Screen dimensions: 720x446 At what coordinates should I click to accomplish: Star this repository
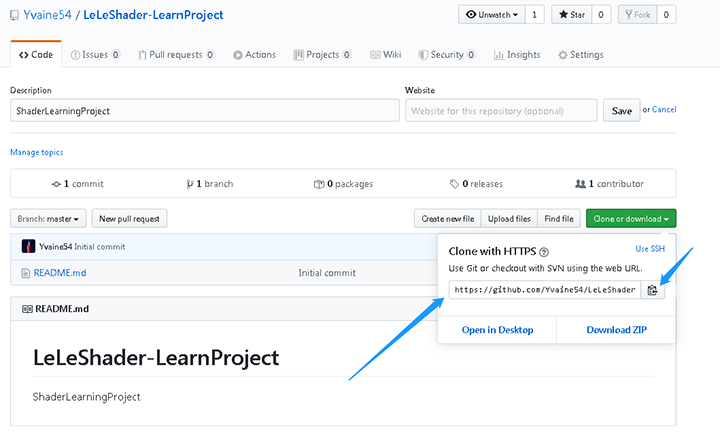572,15
